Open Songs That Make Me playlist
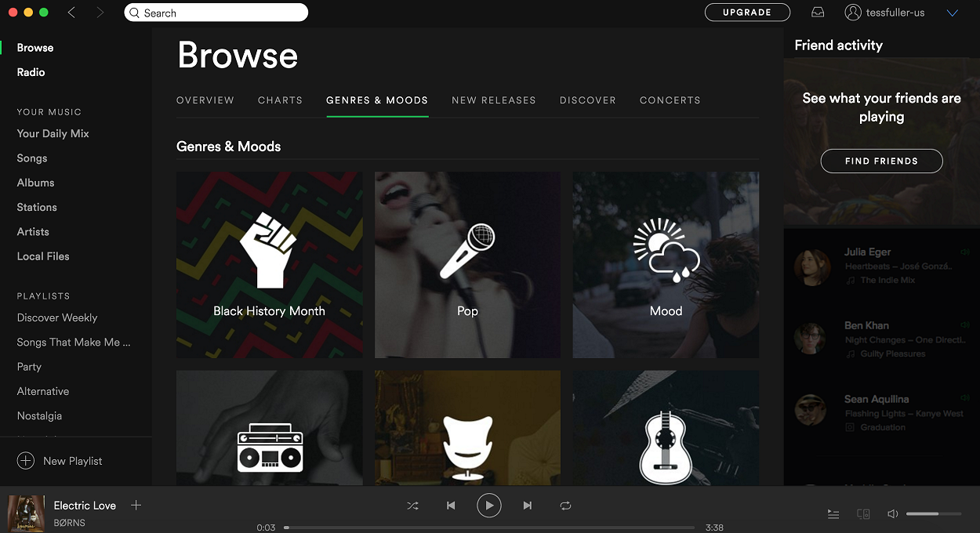This screenshot has width=980, height=533. [x=74, y=343]
